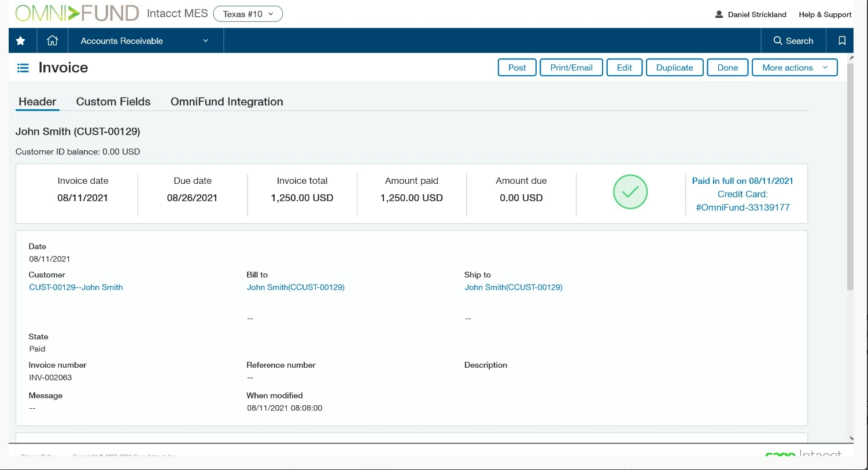Open Paid in full on 08/11/2021 link

743,181
